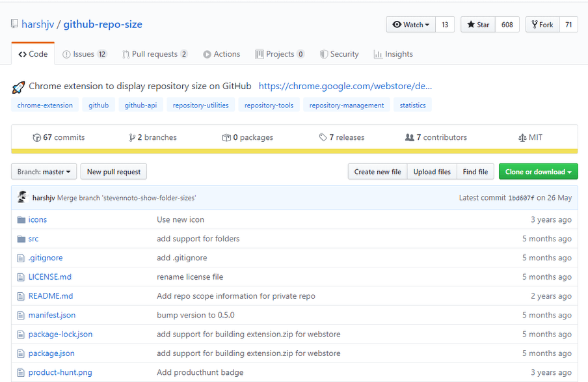View the Insights tab
Viewport: 588px width, 382px height.
[x=394, y=54]
